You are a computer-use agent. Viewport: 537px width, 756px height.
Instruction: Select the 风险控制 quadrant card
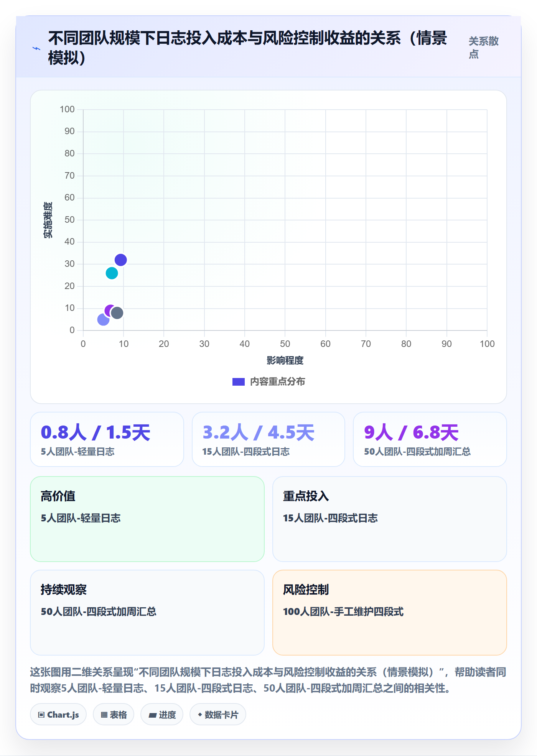pyautogui.click(x=390, y=613)
